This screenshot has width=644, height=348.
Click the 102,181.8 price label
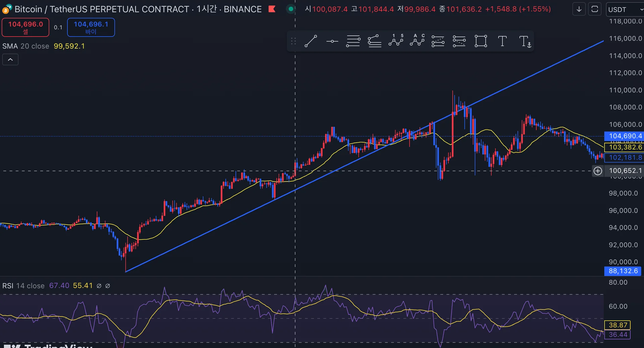pyautogui.click(x=624, y=158)
